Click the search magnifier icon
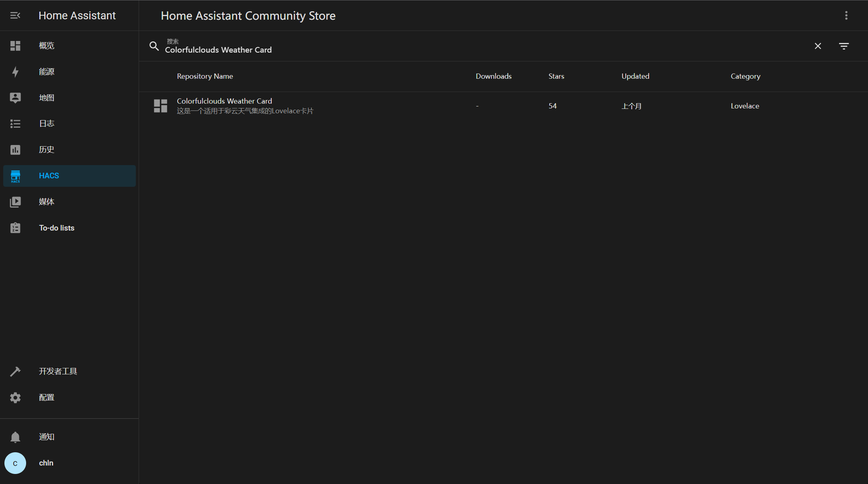Viewport: 868px width, 484px height. click(154, 46)
